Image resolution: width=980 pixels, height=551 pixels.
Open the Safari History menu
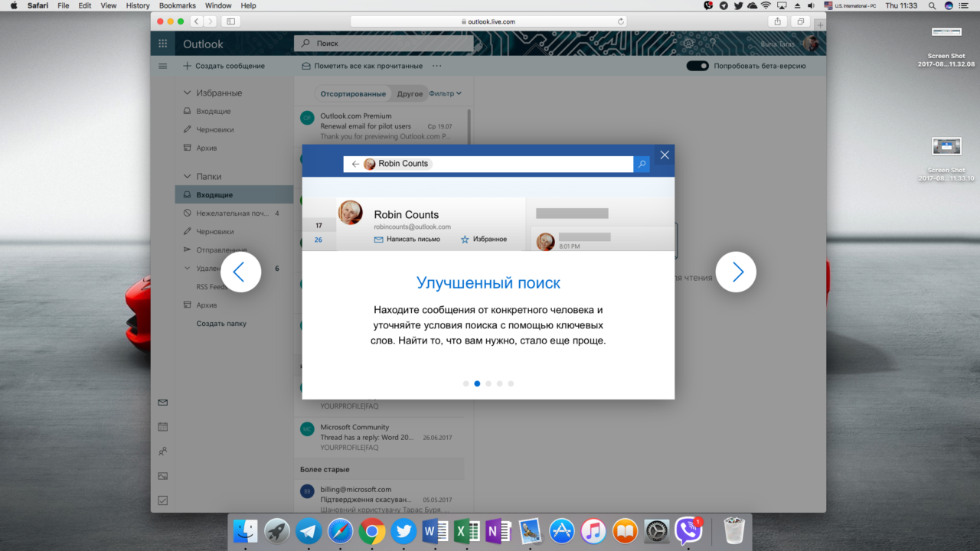point(138,5)
